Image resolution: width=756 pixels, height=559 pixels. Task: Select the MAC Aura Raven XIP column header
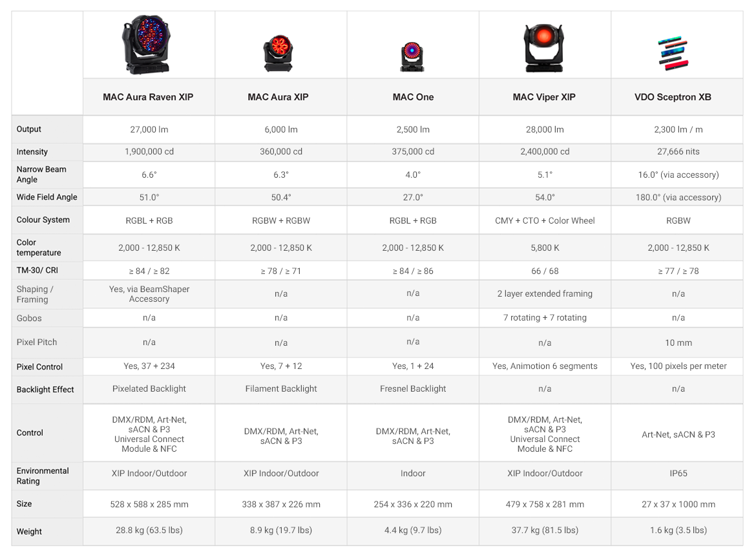[x=148, y=97]
